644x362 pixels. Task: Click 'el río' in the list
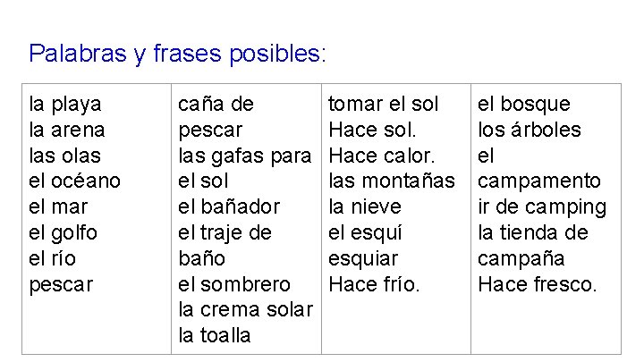click(53, 259)
